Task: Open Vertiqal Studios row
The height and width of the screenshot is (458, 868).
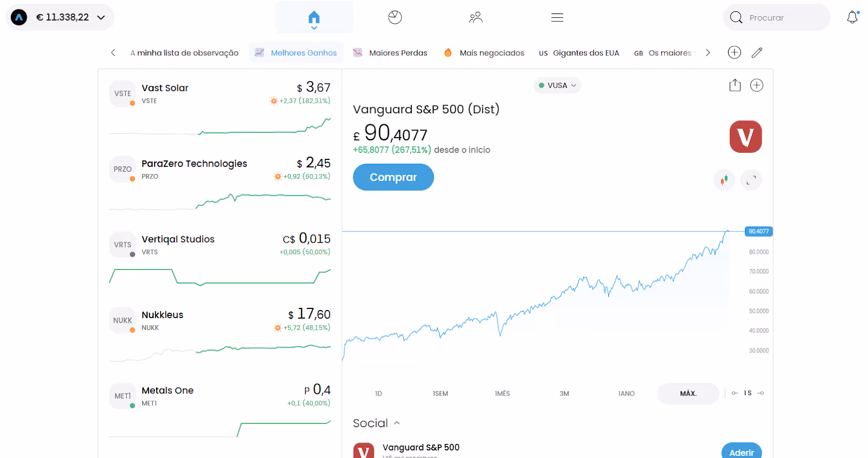Action: click(x=220, y=259)
